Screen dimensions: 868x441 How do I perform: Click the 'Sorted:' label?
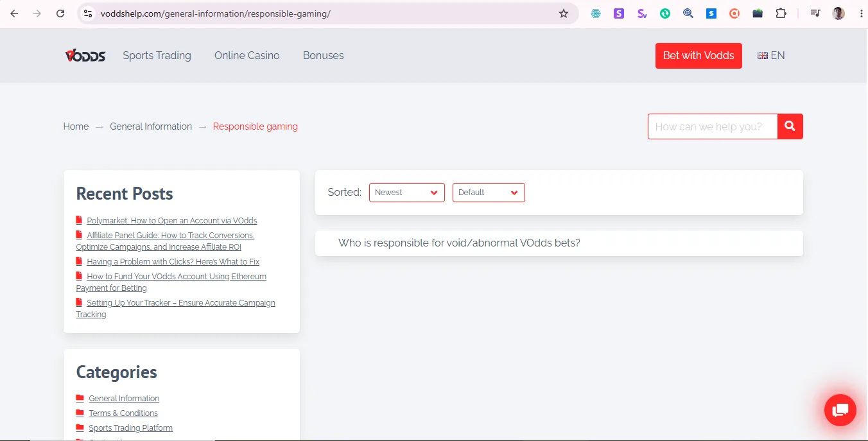point(345,193)
